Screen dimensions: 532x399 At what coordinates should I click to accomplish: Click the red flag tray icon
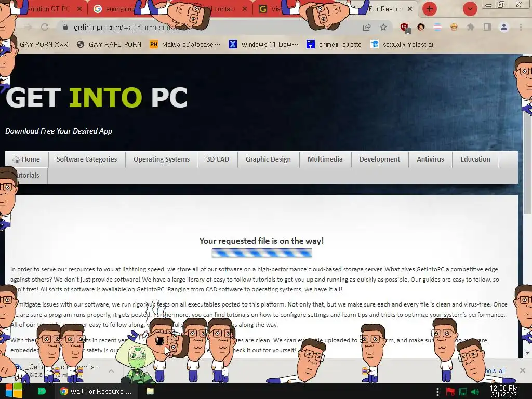click(450, 392)
